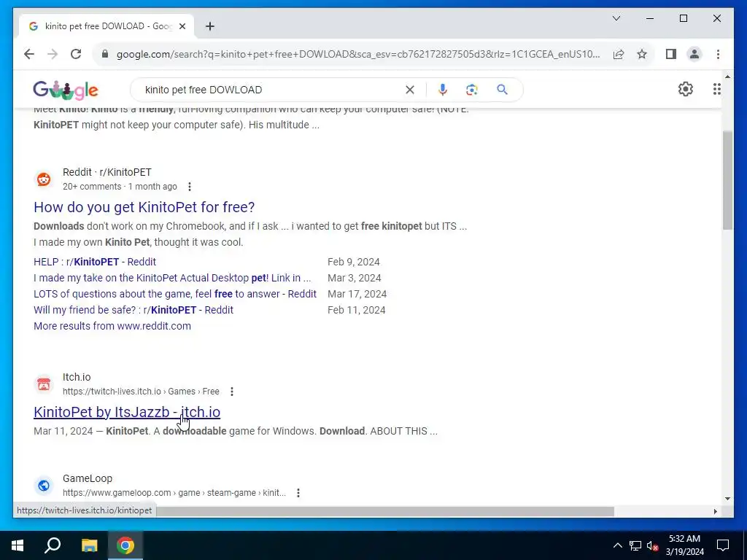Open 'Will my friend be safe?' link
Image resolution: width=747 pixels, height=560 pixels.
pos(133,310)
